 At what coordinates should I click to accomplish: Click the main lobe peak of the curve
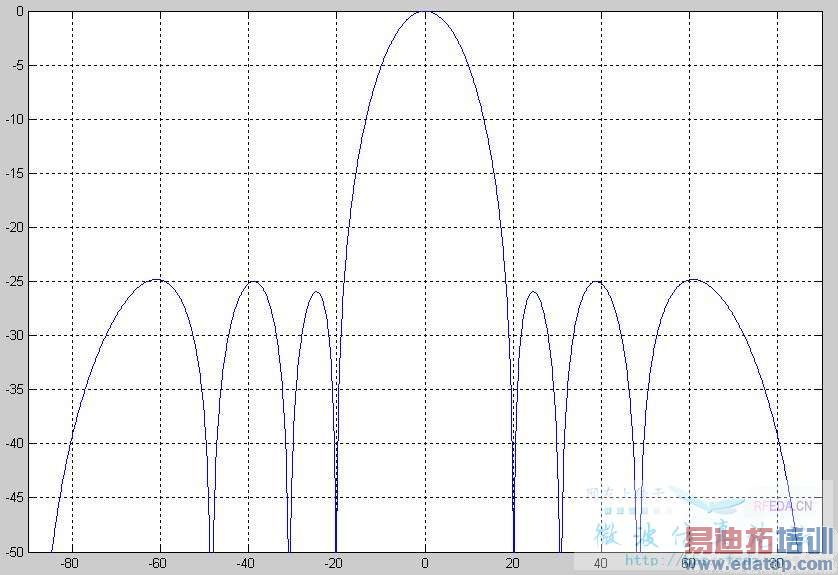pos(425,11)
